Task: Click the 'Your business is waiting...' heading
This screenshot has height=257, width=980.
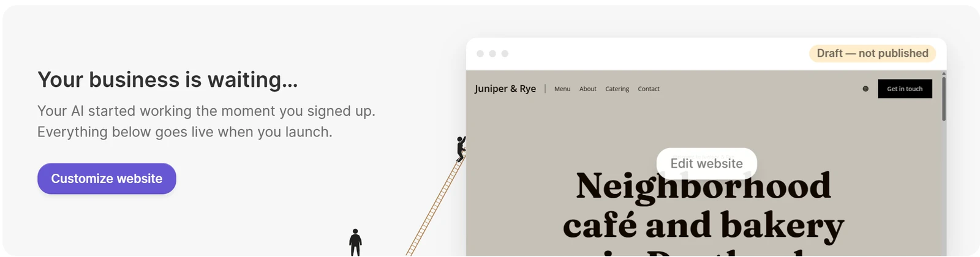Action: (167, 80)
